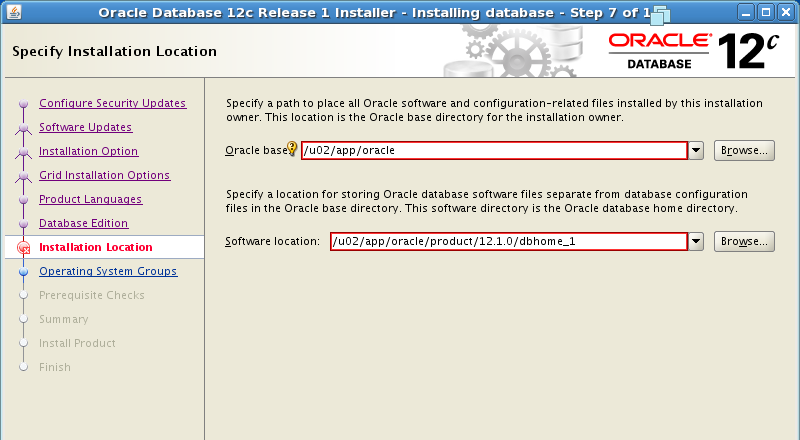Click into the Software location path field
The height and width of the screenshot is (440, 800).
coord(509,241)
